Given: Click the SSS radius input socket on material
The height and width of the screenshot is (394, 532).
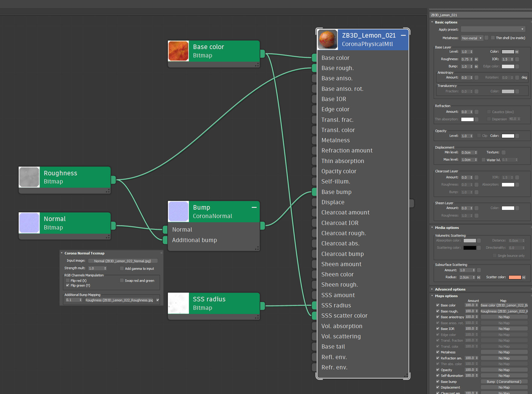Looking at the screenshot, I should [x=314, y=305].
